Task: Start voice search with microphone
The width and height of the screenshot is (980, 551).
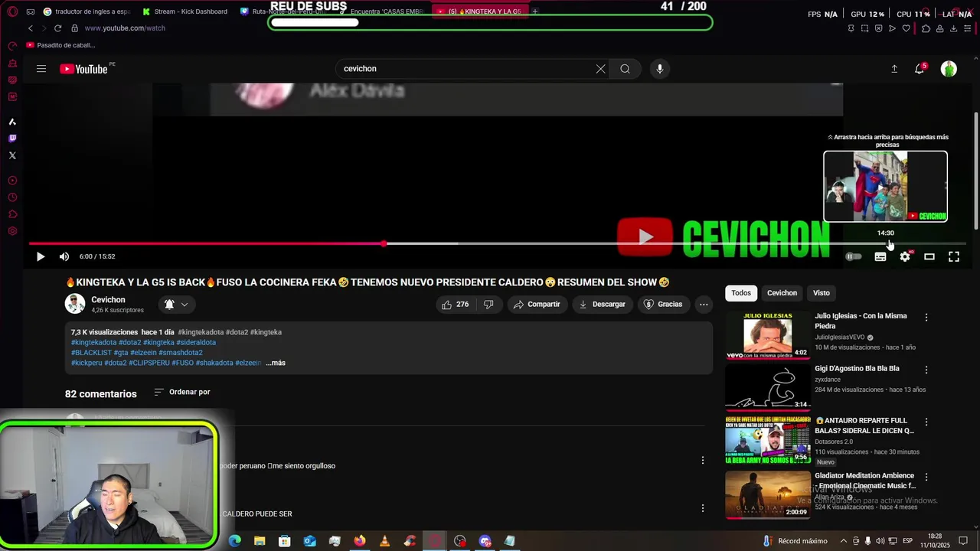Action: [660, 69]
